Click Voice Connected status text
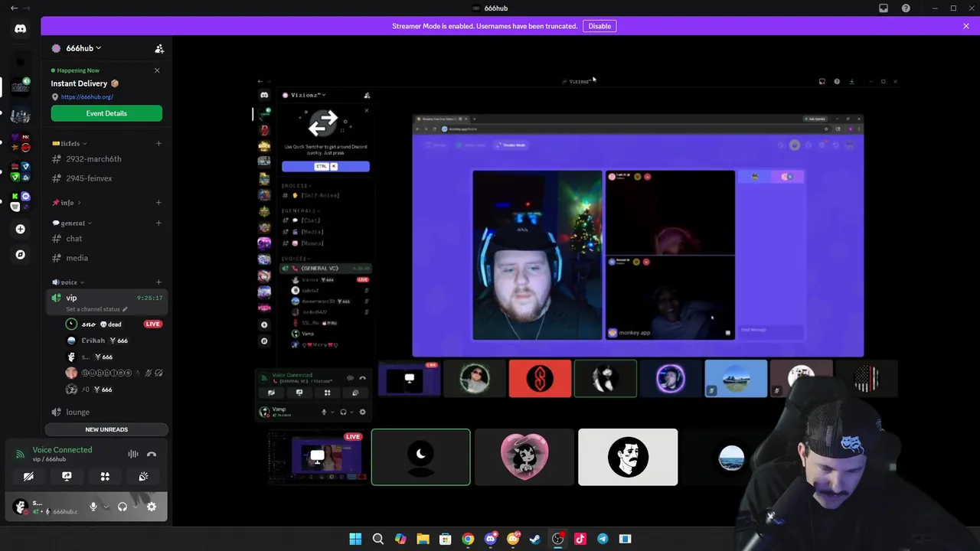This screenshot has height=551, width=980. coord(62,450)
